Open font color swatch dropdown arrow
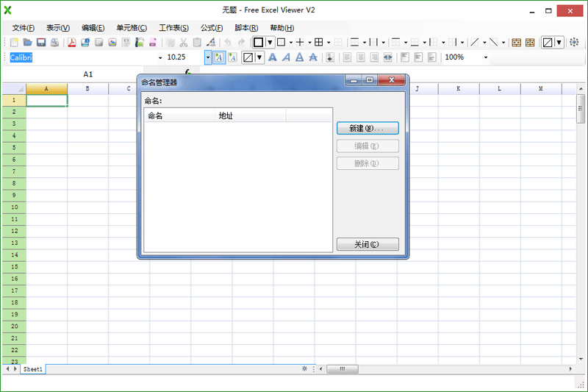The height and width of the screenshot is (392, 588). click(x=259, y=57)
